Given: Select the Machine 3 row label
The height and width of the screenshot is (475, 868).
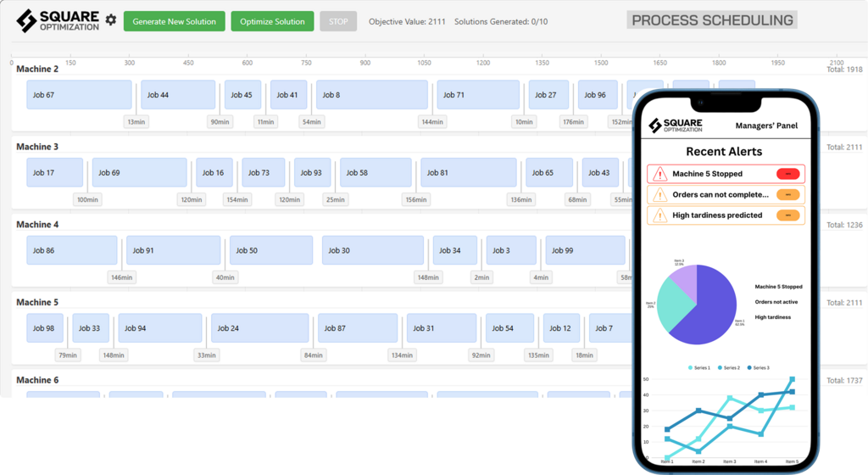Looking at the screenshot, I should [x=37, y=147].
